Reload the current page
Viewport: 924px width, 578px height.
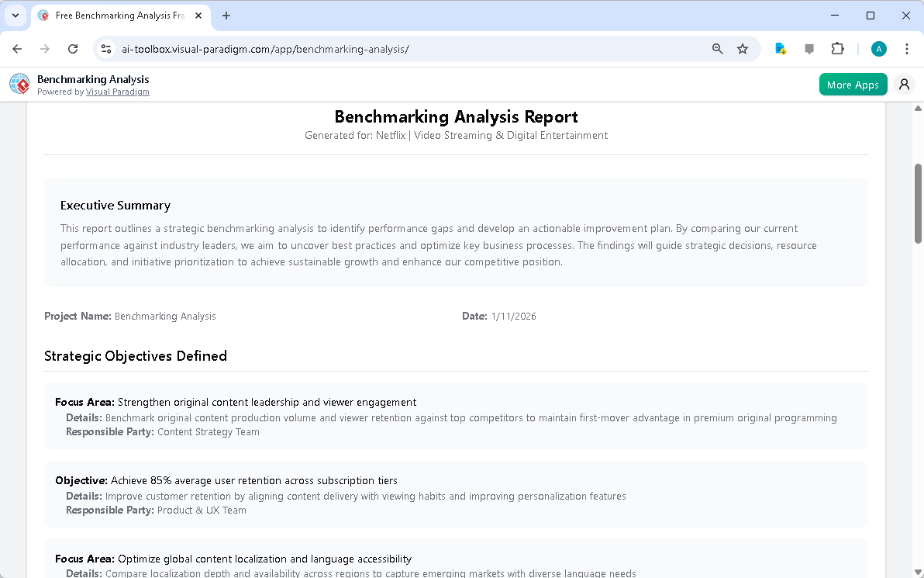coord(73,48)
